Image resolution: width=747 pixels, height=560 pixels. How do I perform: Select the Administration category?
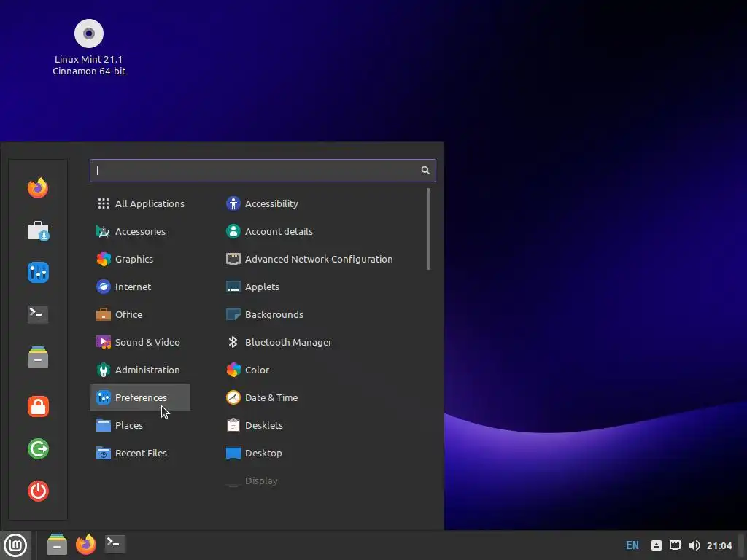[140, 370]
